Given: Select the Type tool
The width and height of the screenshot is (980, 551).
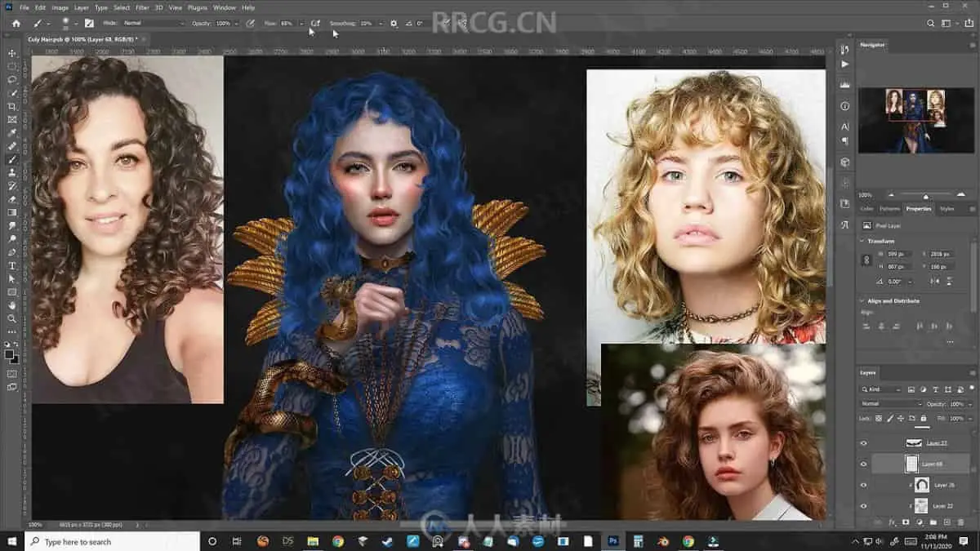Looking at the screenshot, I should point(12,265).
